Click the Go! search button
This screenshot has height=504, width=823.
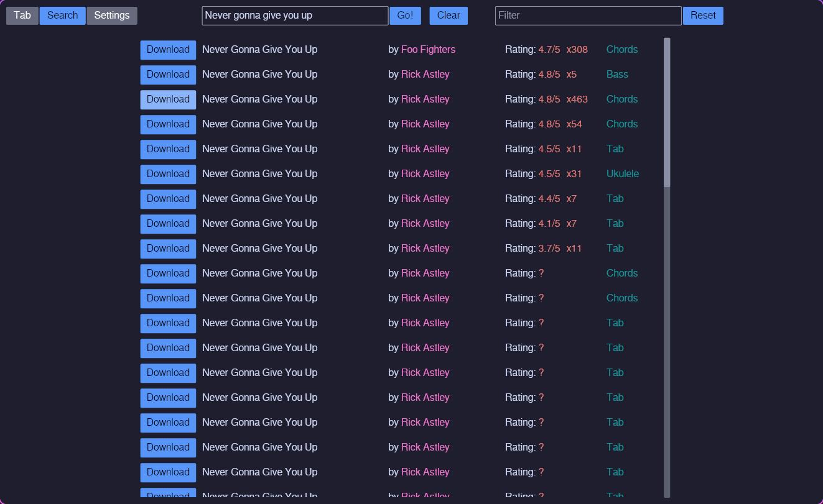[405, 16]
